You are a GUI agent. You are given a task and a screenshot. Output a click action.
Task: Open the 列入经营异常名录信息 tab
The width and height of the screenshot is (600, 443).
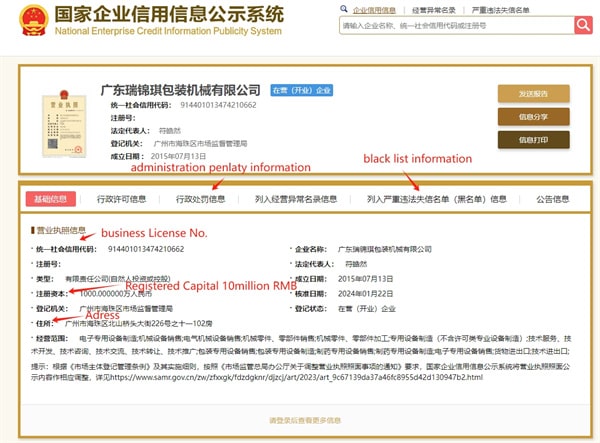point(296,199)
